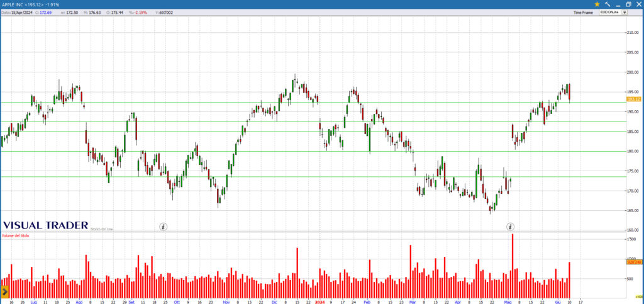644x304 pixels.
Task: Open the info icon below the October candles
Action: (x=163, y=227)
